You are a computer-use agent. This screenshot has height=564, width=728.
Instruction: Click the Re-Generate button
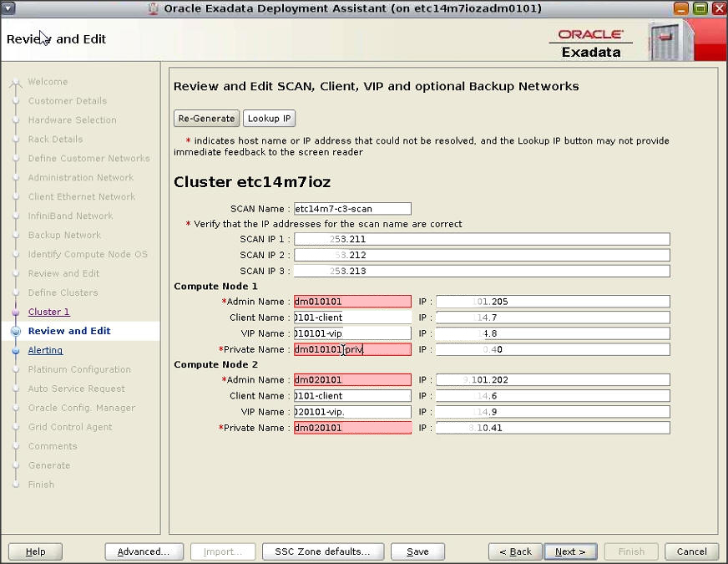click(x=206, y=119)
